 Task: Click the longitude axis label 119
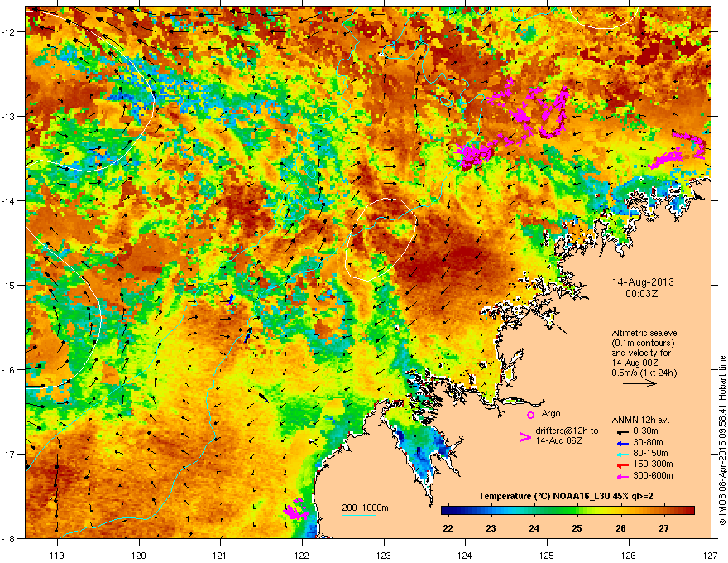pos(57,556)
